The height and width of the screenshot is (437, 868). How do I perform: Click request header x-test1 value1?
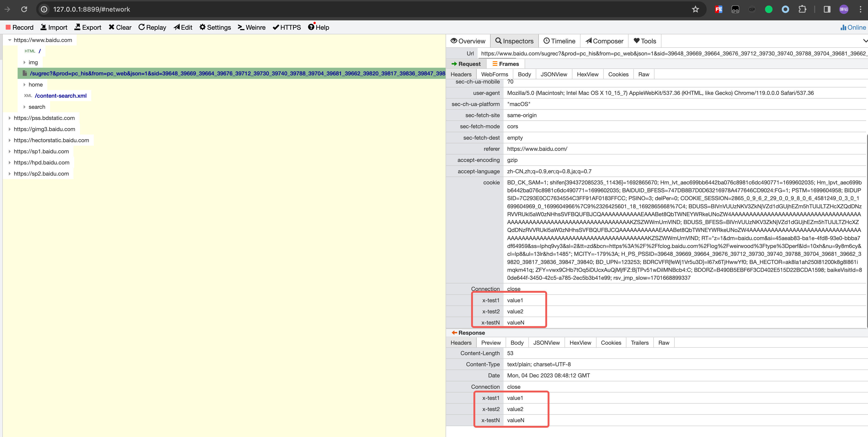tap(515, 300)
